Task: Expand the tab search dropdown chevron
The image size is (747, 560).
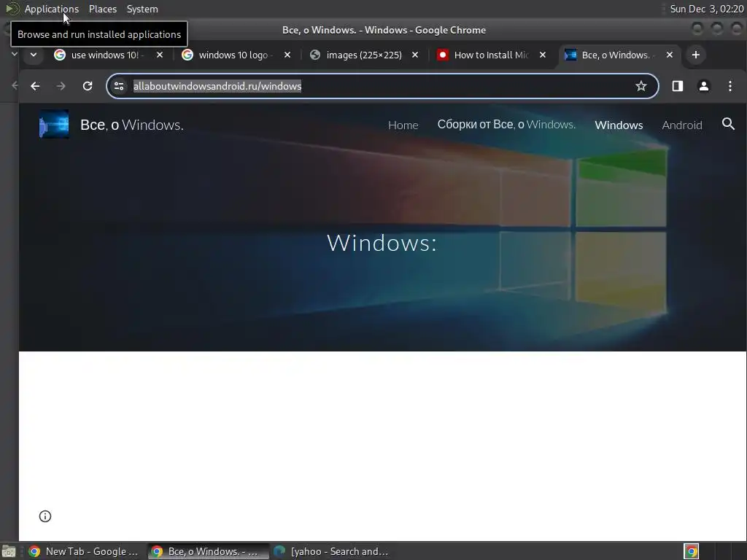Action: pyautogui.click(x=34, y=55)
